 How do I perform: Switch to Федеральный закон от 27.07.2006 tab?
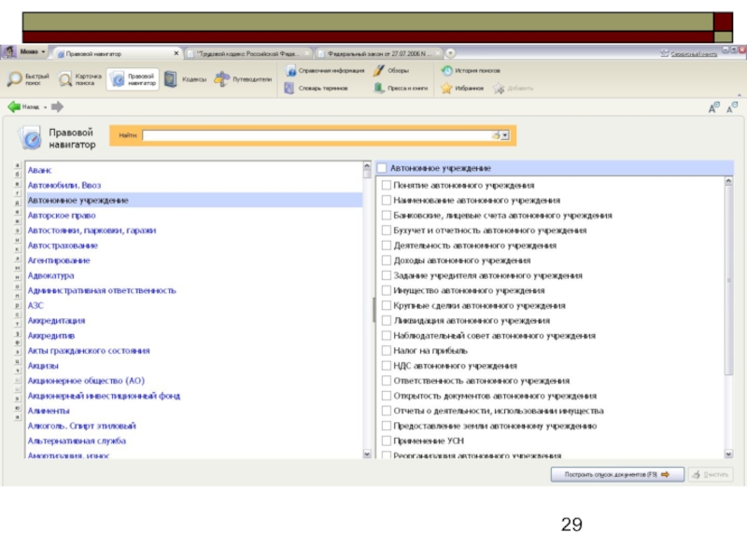[x=379, y=53]
